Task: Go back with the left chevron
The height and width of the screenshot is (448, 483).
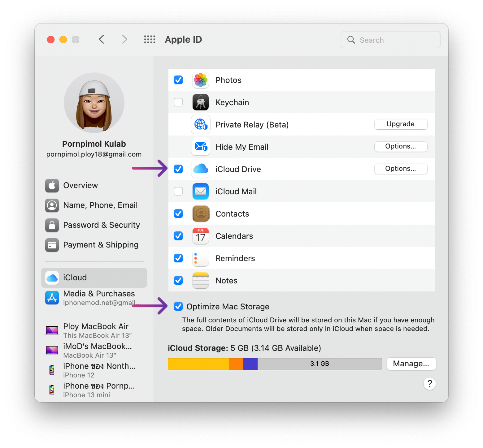Action: click(102, 40)
